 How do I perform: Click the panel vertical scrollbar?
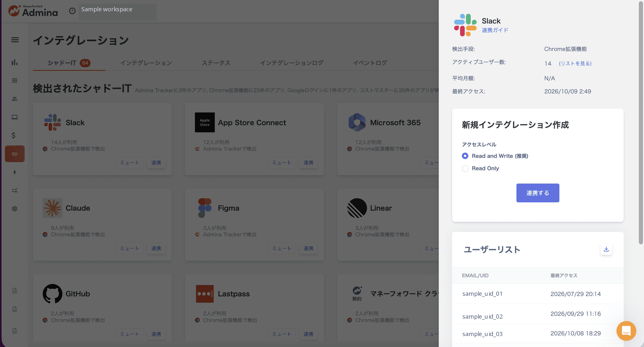(641, 123)
